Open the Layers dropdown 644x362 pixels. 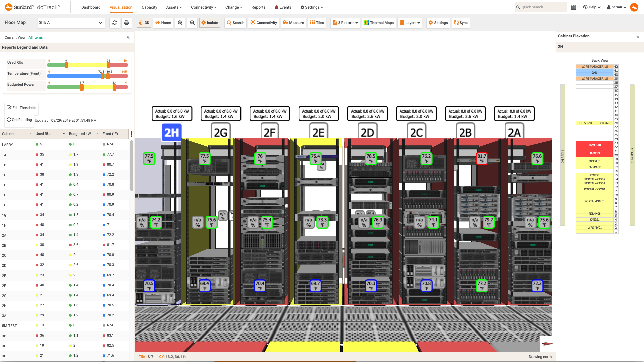pyautogui.click(x=410, y=23)
